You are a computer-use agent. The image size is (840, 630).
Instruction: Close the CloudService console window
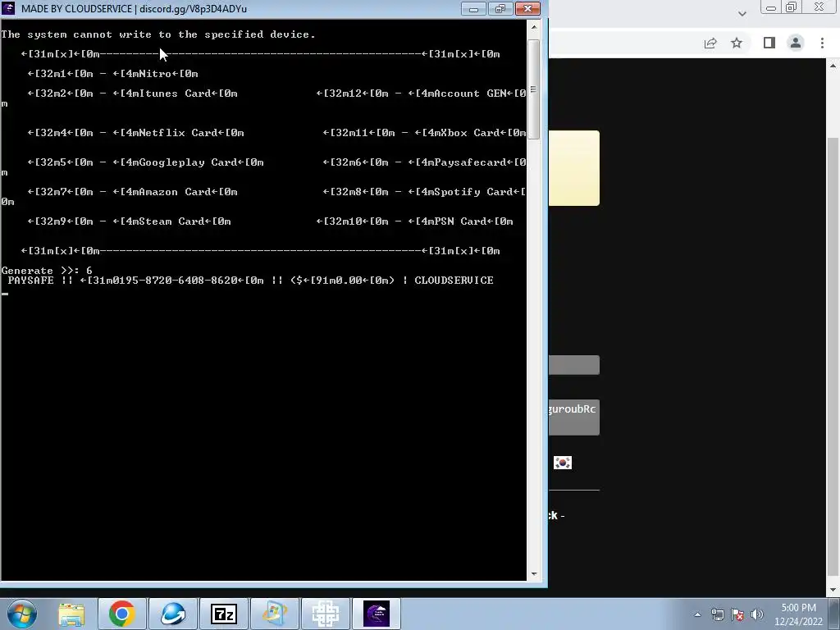(x=527, y=8)
